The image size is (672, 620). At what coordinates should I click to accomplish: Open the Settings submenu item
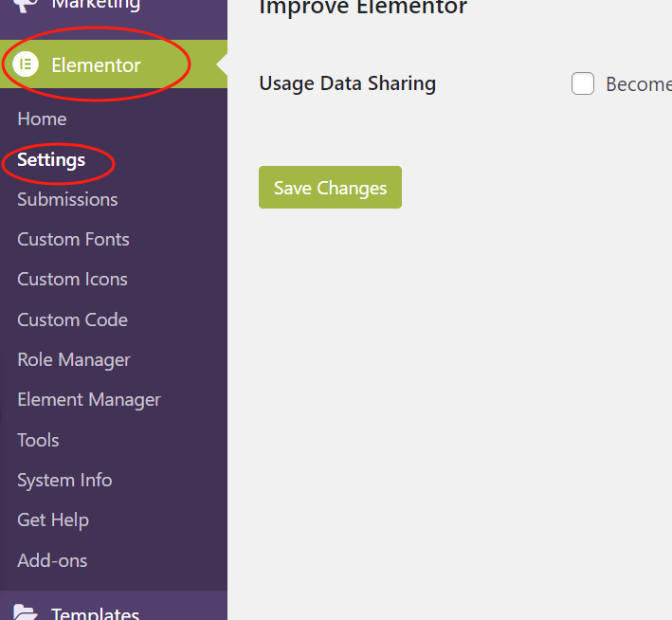click(x=51, y=160)
